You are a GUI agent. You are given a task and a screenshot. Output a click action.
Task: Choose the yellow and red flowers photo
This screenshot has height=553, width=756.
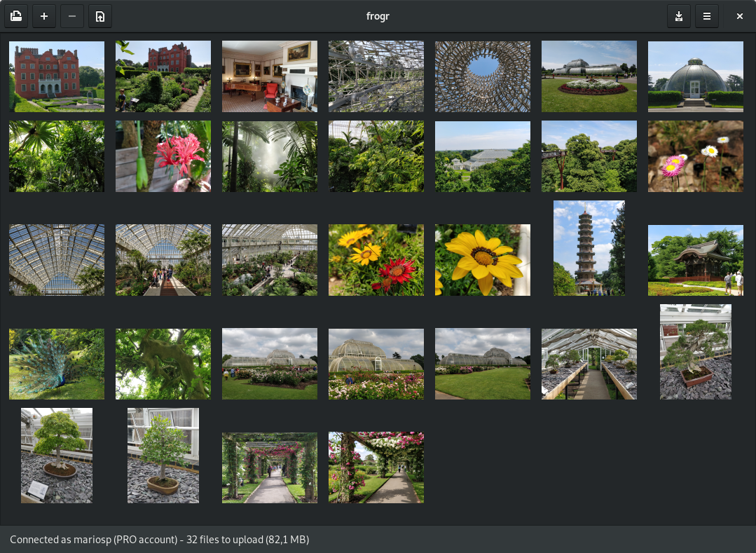tap(376, 260)
